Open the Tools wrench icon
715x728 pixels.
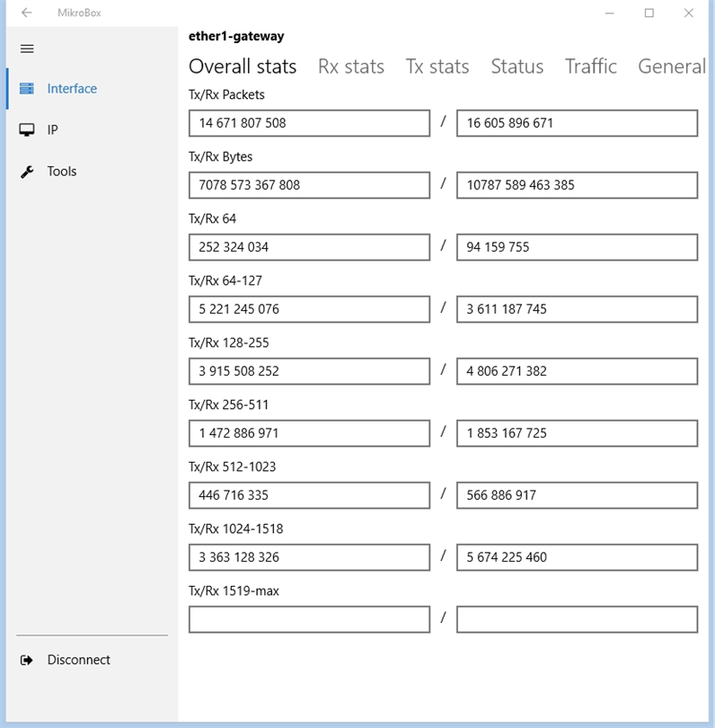point(27,172)
